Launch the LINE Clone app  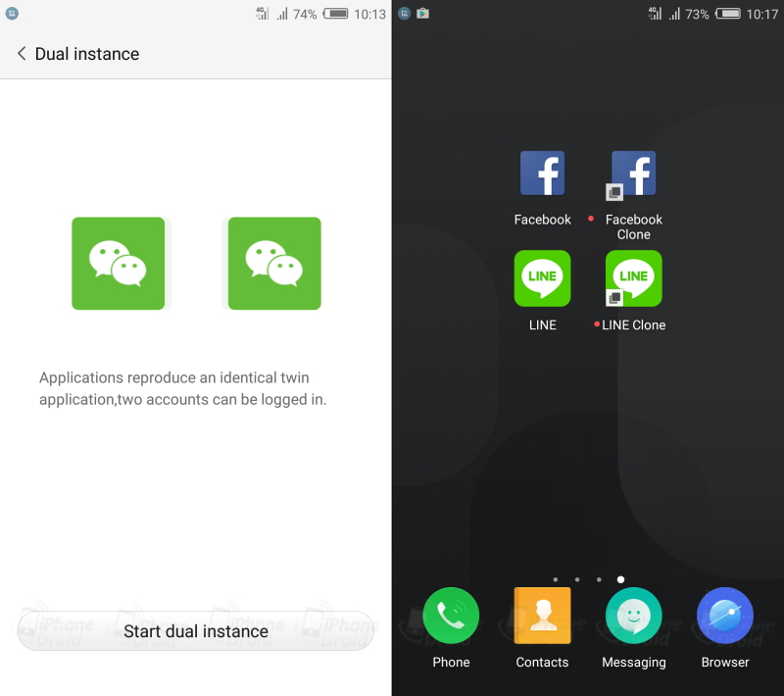click(633, 278)
